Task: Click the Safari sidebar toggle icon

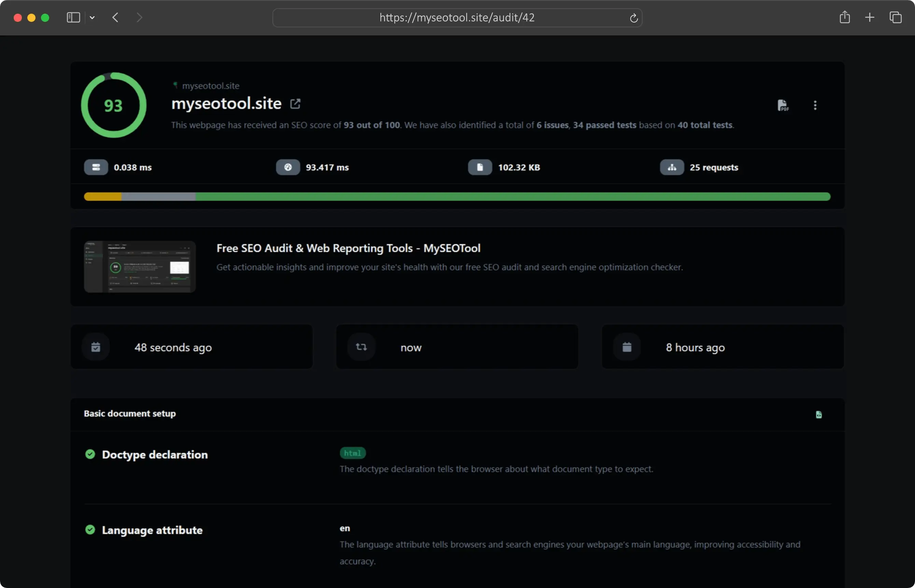Action: point(73,17)
